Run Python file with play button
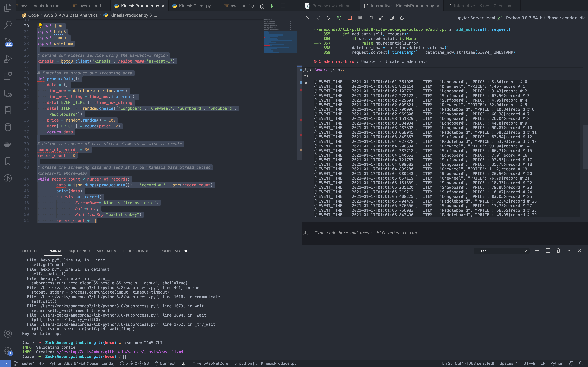The width and height of the screenshot is (588, 367). 272,6
